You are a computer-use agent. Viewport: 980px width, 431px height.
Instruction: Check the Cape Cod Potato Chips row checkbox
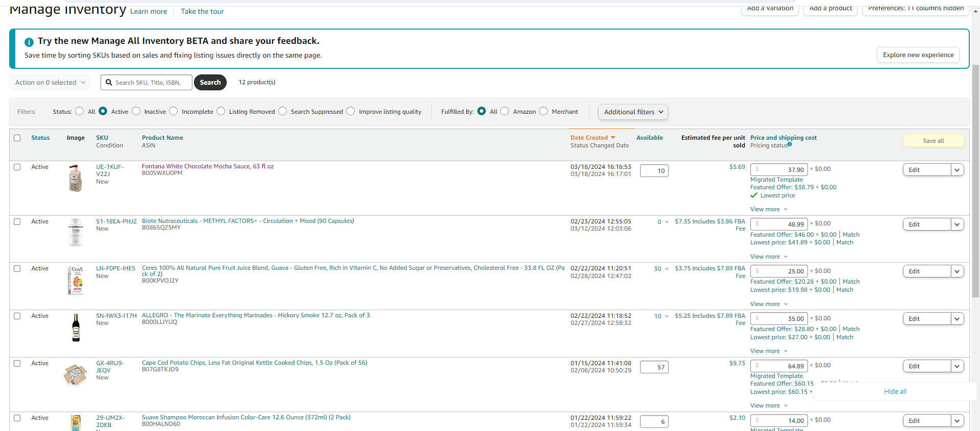(x=17, y=363)
